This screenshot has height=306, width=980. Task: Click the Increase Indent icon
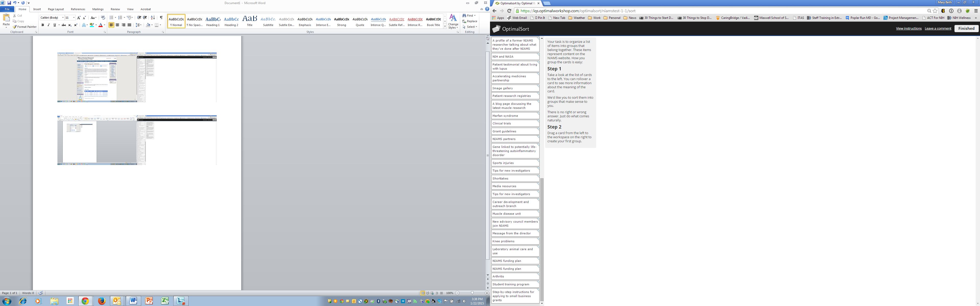145,18
